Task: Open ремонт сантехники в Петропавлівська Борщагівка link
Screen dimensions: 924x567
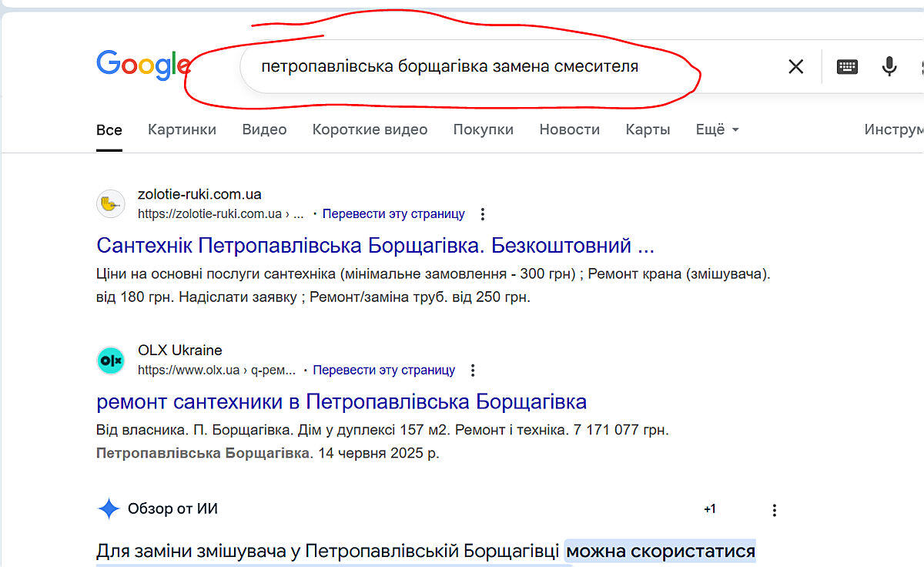Action: (x=341, y=401)
